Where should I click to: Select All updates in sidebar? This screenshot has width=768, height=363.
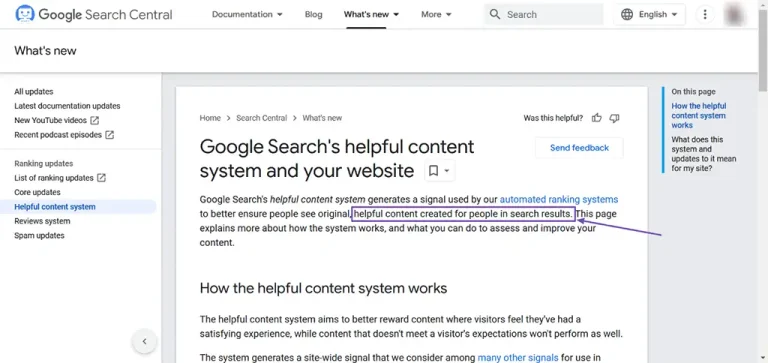(x=34, y=92)
